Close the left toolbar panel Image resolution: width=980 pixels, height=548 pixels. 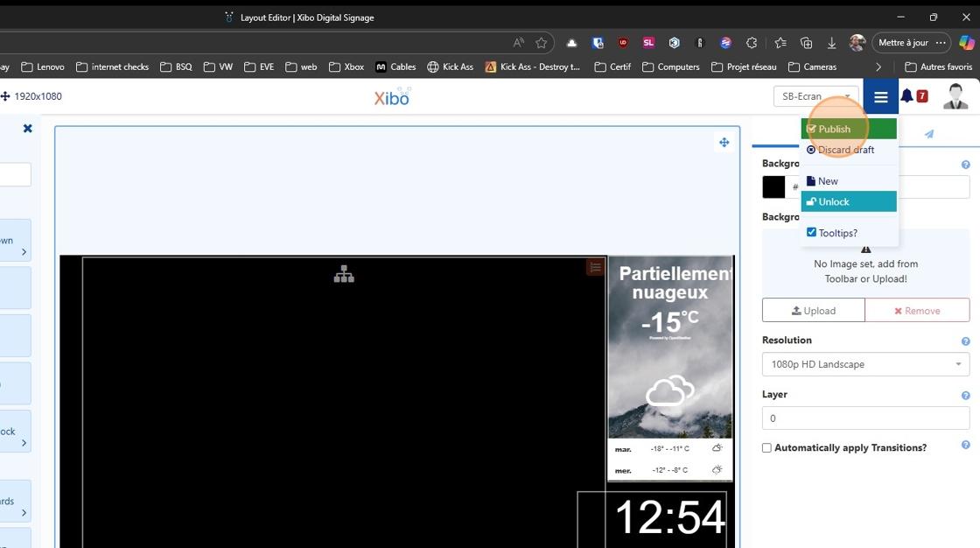[27, 128]
